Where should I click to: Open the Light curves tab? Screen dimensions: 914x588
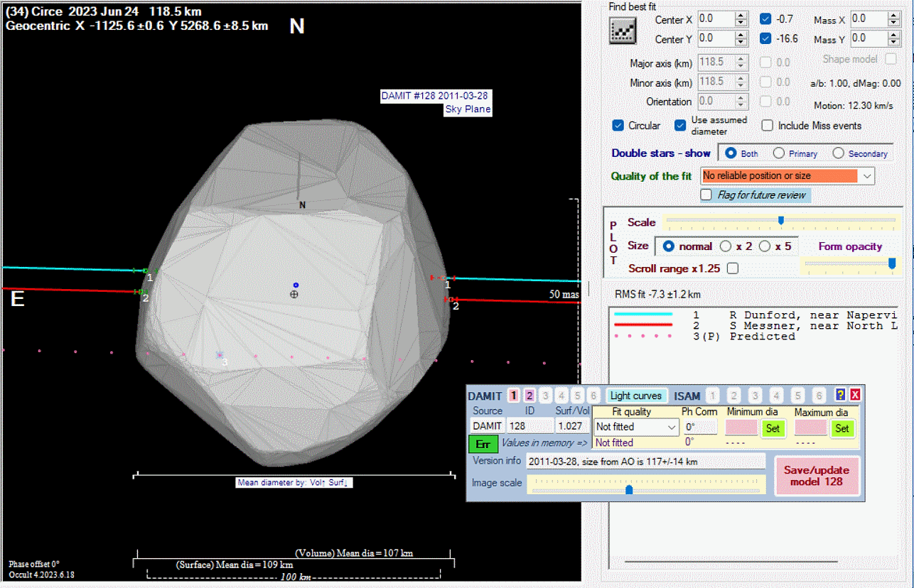click(636, 396)
